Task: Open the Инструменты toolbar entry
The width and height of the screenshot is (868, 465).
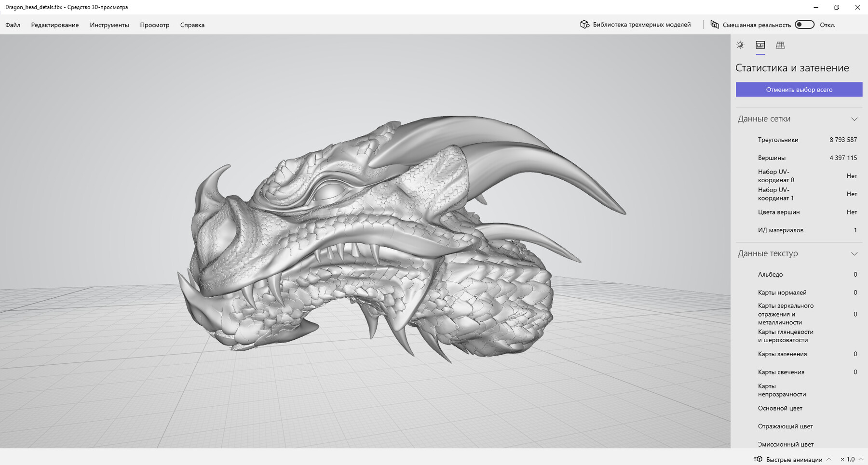Action: pos(109,25)
